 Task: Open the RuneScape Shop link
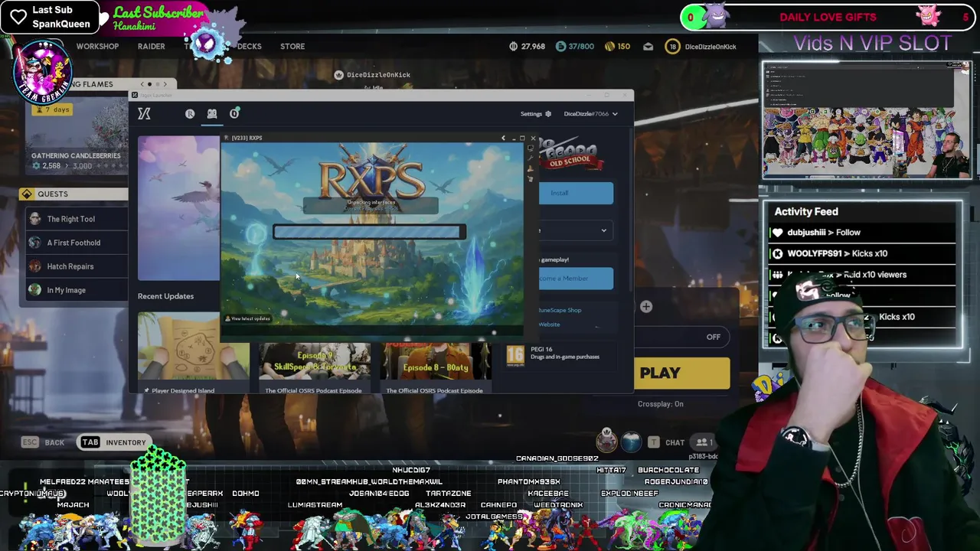click(x=560, y=310)
